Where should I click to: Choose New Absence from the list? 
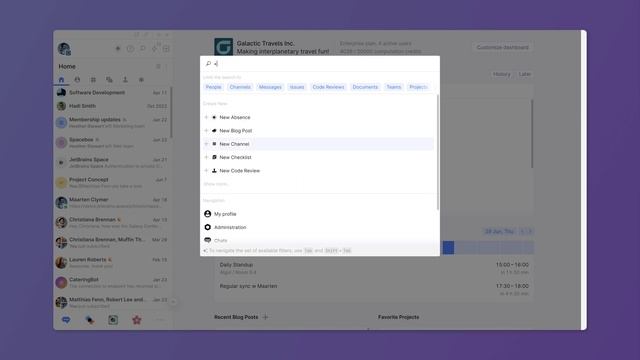point(318,118)
